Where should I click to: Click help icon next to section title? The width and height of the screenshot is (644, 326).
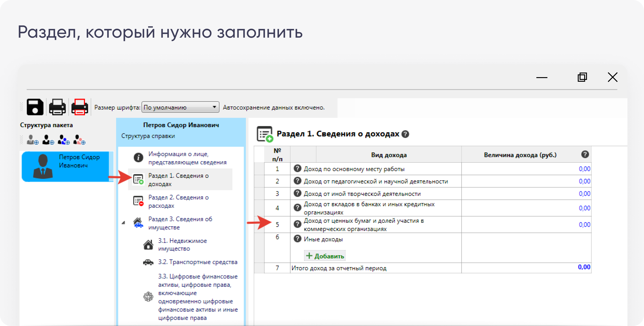click(x=405, y=134)
